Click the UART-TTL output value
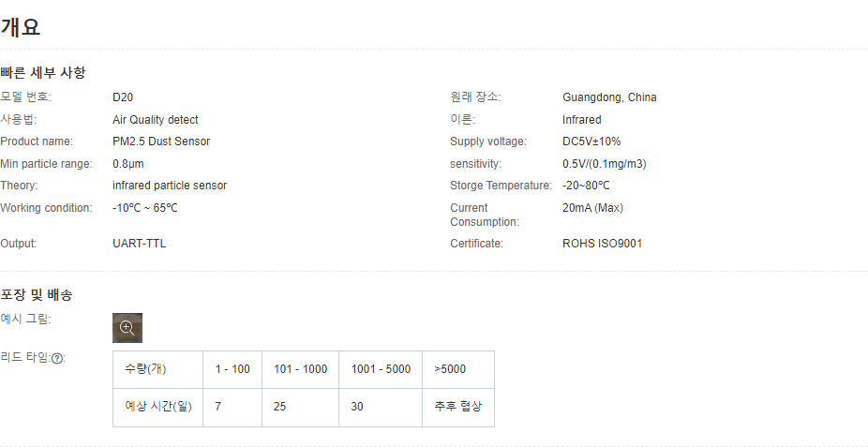The image size is (868, 447). [x=139, y=244]
